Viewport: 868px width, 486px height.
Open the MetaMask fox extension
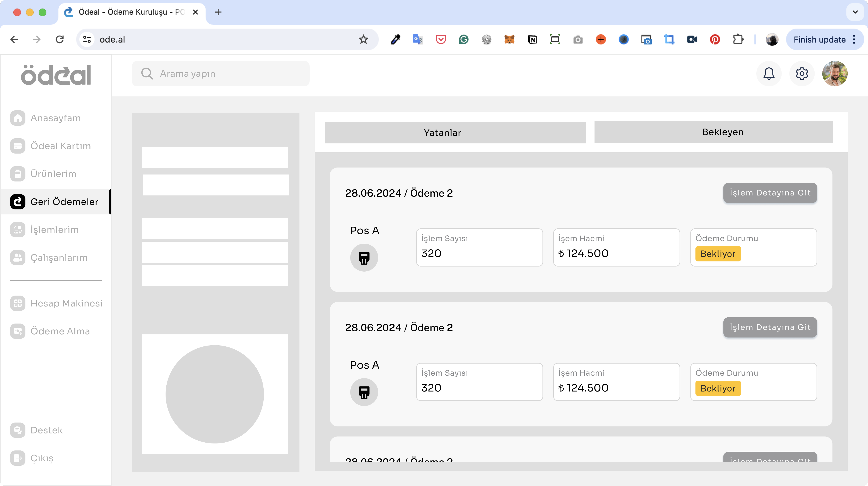(509, 39)
